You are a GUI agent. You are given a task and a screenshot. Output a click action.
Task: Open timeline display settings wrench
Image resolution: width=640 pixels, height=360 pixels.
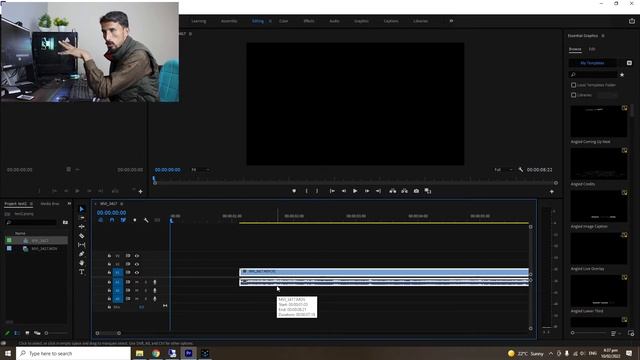click(146, 220)
